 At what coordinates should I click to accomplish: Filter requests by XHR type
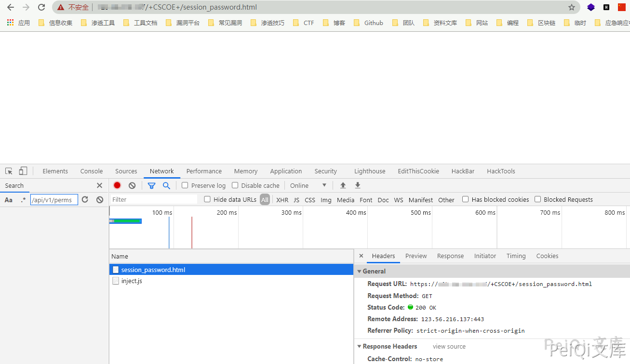282,200
